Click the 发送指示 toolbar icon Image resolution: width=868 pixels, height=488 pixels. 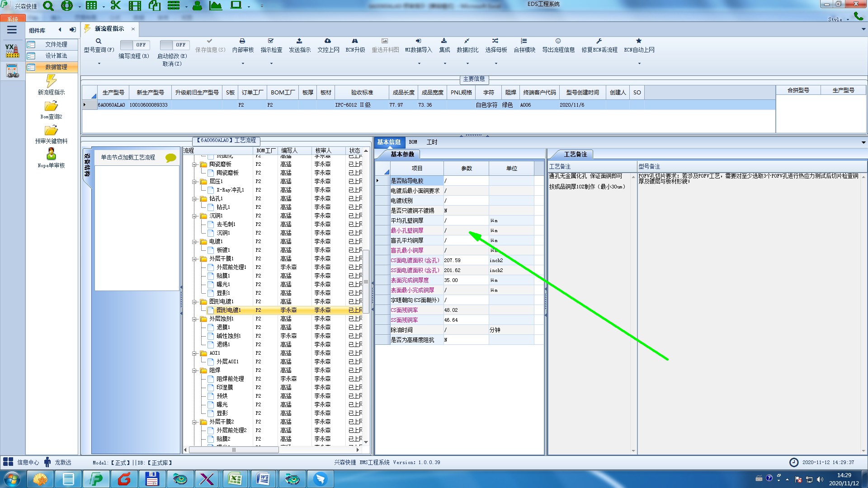(299, 41)
